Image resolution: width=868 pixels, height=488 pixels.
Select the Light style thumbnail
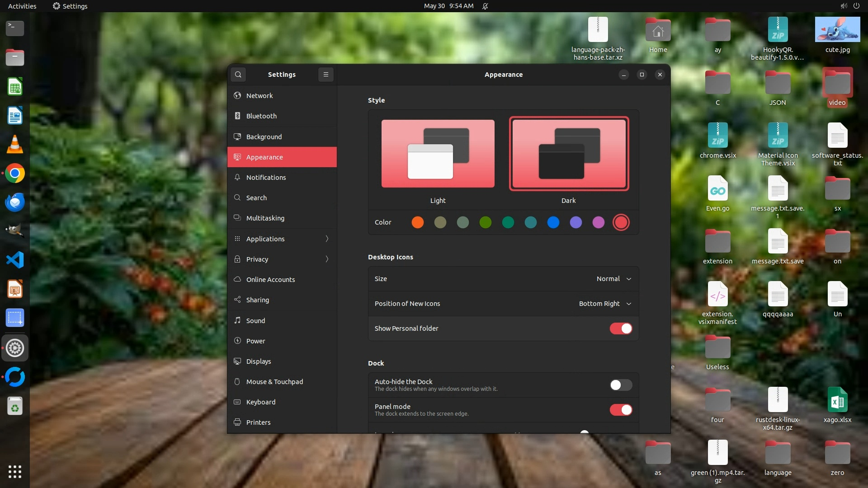[x=438, y=154]
